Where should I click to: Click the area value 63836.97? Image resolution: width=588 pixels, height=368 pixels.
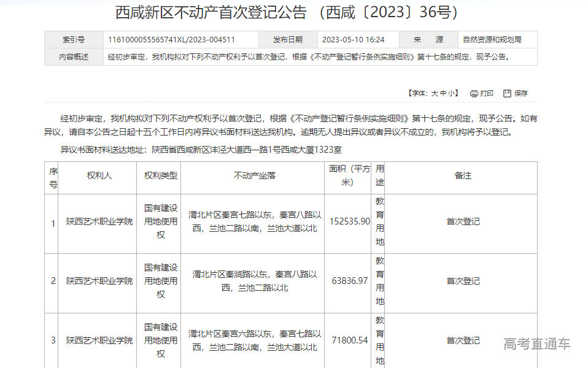click(x=350, y=281)
